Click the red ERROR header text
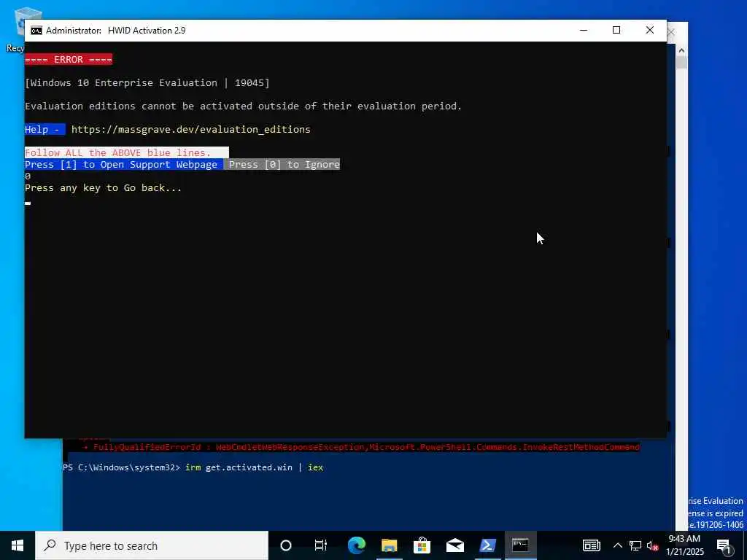The width and height of the screenshot is (747, 560). pyautogui.click(x=69, y=60)
